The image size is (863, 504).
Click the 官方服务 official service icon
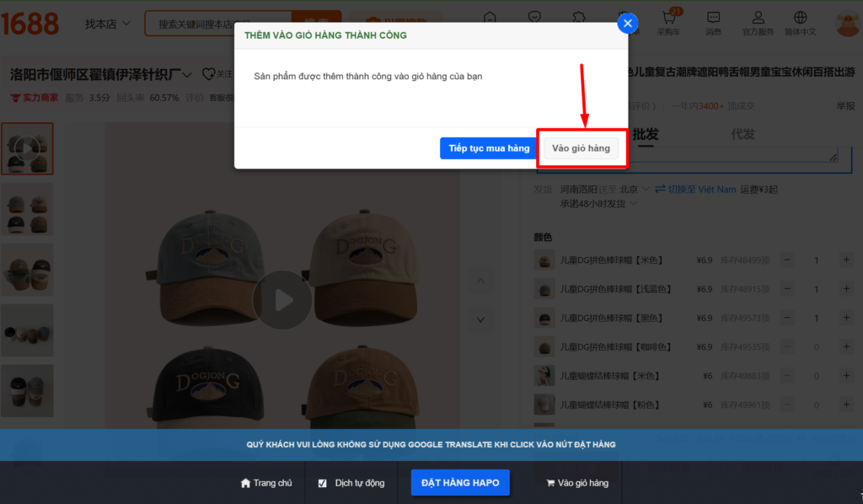point(758,22)
